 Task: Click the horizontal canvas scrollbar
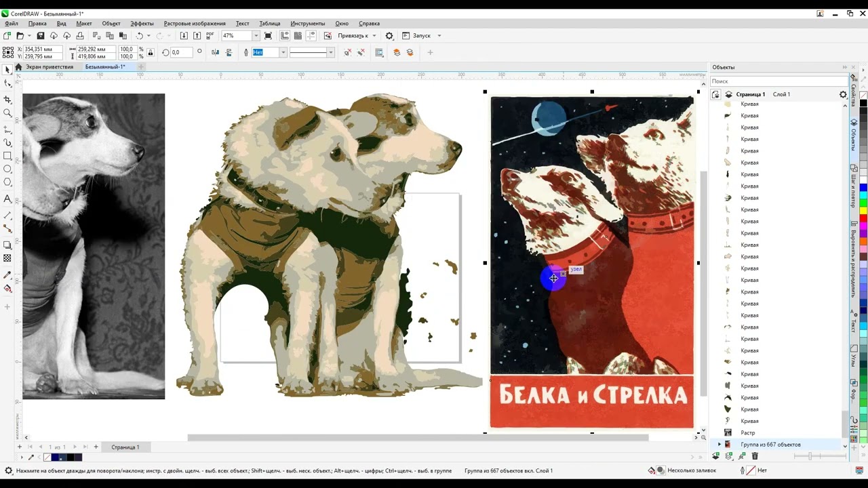tap(418, 438)
